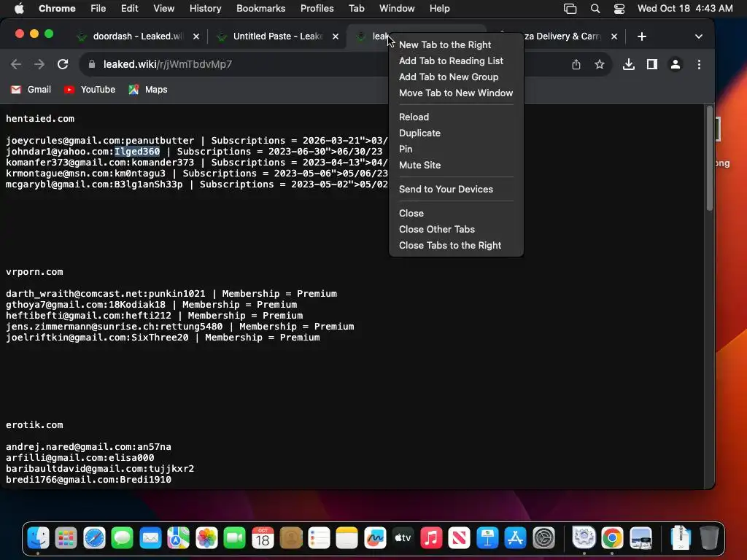Select Move Tab to New Window
Screen dimensions: 747x560
click(456, 93)
